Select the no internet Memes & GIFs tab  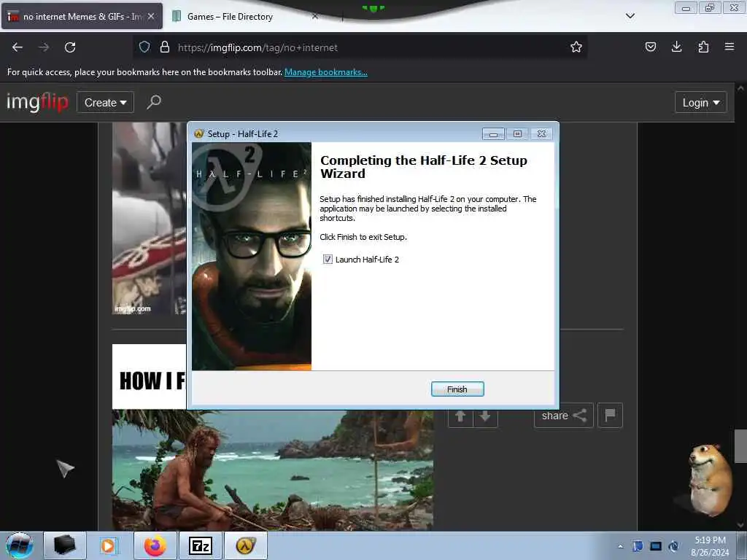[x=82, y=16]
